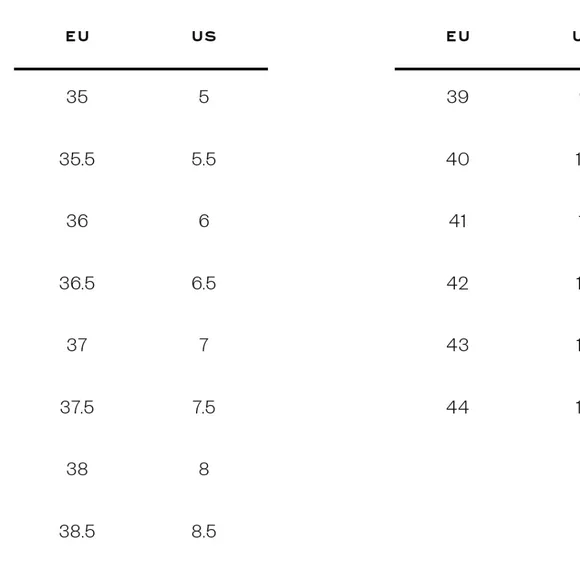Select EU size 35.5 row
Image resolution: width=580 pixels, height=580 pixels.
pos(77,159)
